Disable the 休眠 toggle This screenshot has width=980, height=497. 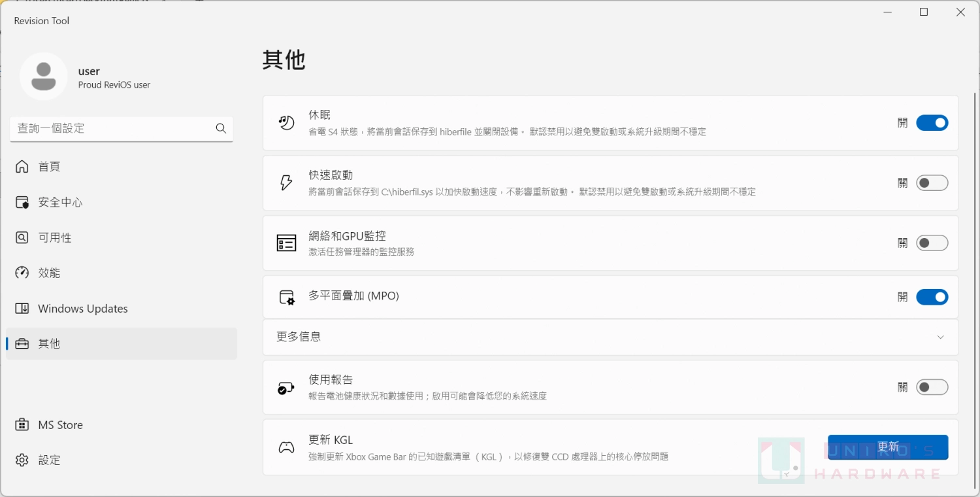932,122
